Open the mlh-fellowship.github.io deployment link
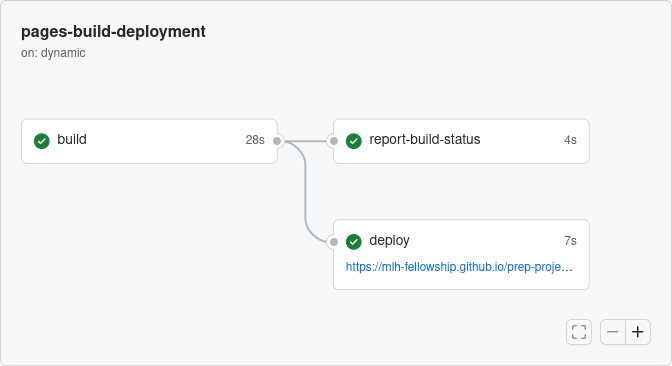The width and height of the screenshot is (672, 366). [x=459, y=267]
